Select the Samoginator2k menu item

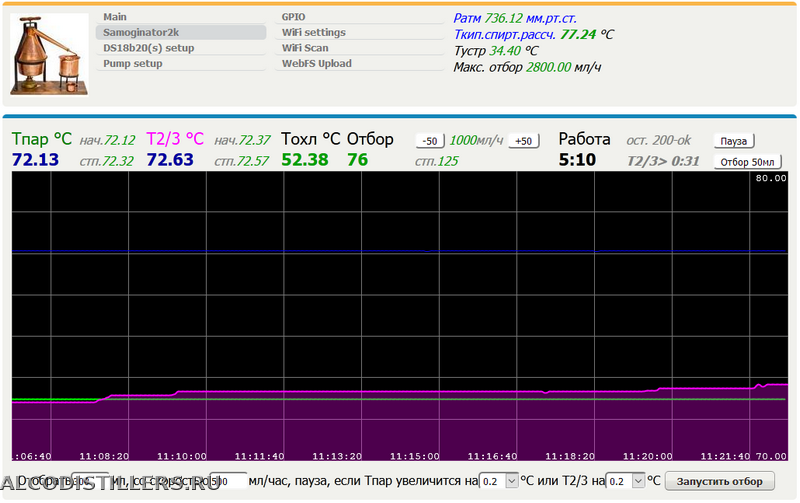(181, 32)
